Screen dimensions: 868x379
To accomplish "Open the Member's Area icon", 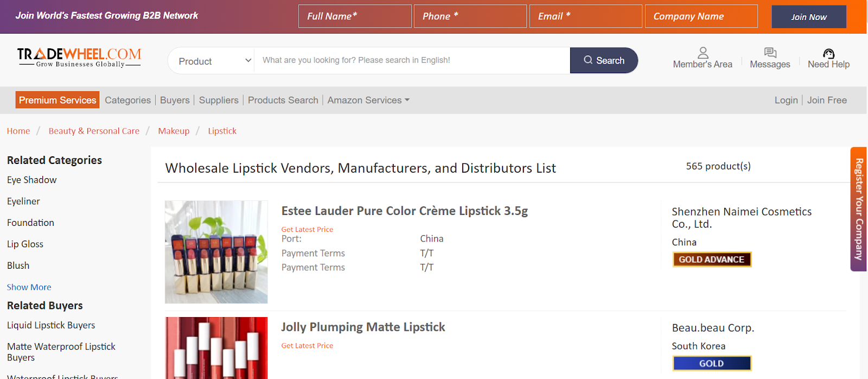I will [x=703, y=53].
